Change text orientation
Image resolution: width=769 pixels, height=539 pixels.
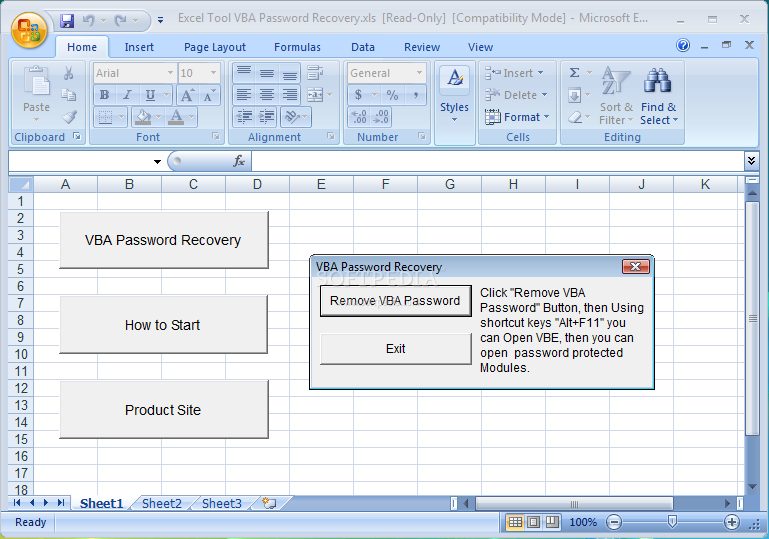point(292,117)
